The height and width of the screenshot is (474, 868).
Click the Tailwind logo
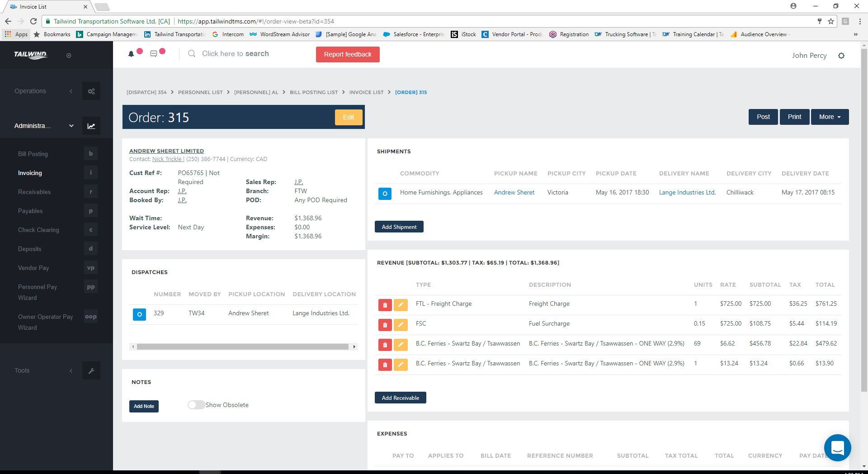click(31, 55)
